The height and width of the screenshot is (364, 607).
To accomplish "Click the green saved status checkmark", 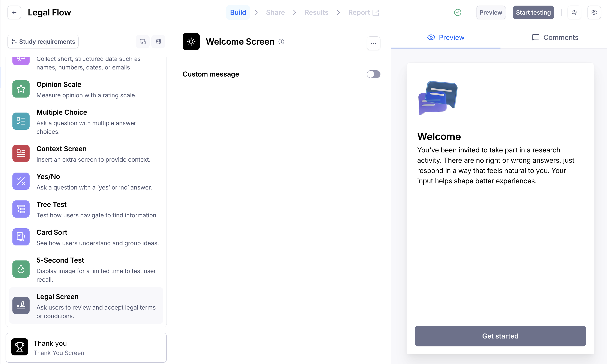I will pyautogui.click(x=457, y=12).
